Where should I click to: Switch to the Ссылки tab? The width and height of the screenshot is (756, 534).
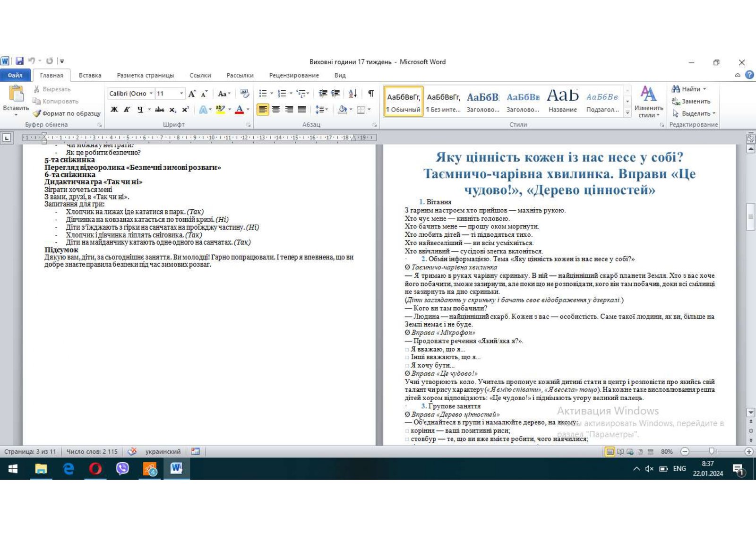pyautogui.click(x=200, y=75)
